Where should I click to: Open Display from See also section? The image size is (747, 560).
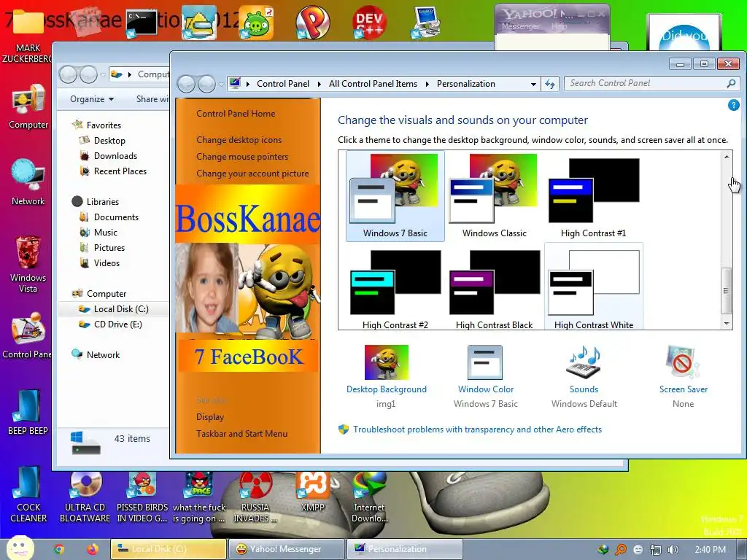coord(210,417)
